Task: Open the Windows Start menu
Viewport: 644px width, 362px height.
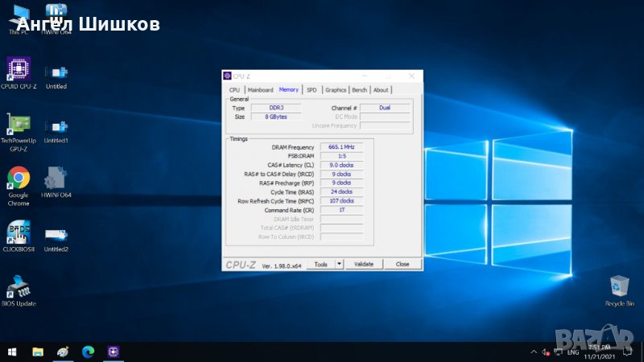Action: [12, 352]
